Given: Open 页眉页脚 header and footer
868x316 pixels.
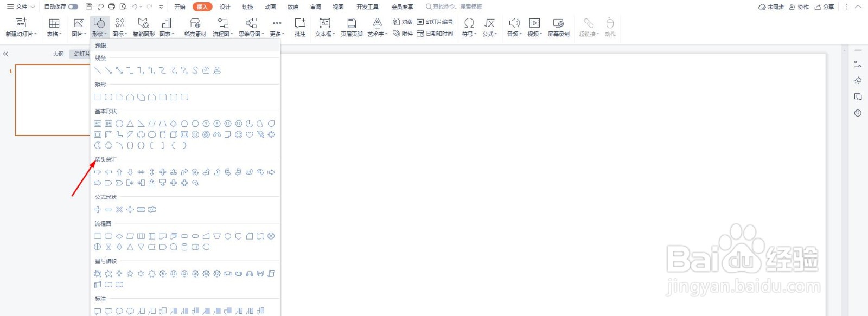Looking at the screenshot, I should (352, 27).
